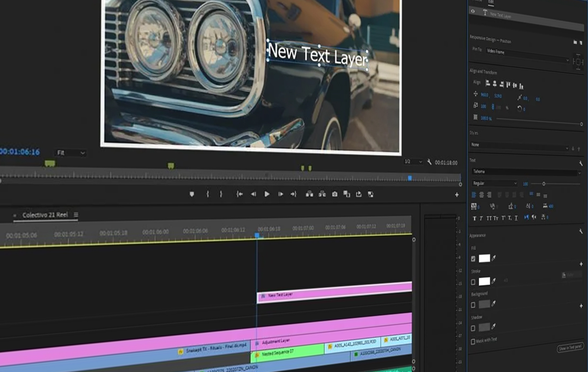Viewport: 588px width, 372px height.
Task: Open the Colectivo 21 Reel panel menu
Action: (76, 215)
